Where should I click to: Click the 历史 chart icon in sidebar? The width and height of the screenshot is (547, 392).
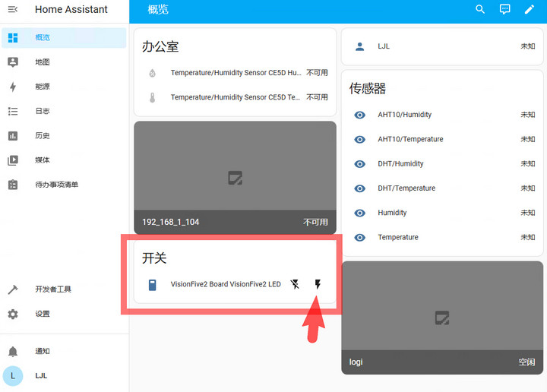13,136
